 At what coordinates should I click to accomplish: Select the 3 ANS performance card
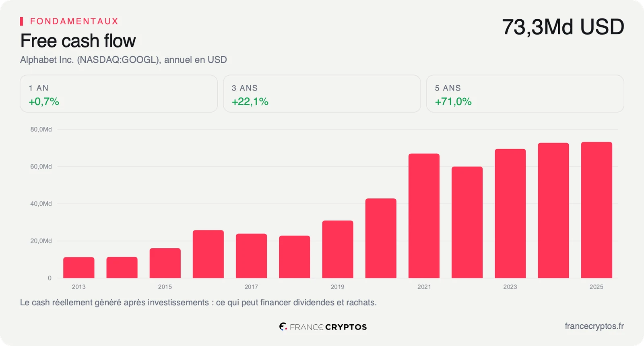[x=322, y=94]
